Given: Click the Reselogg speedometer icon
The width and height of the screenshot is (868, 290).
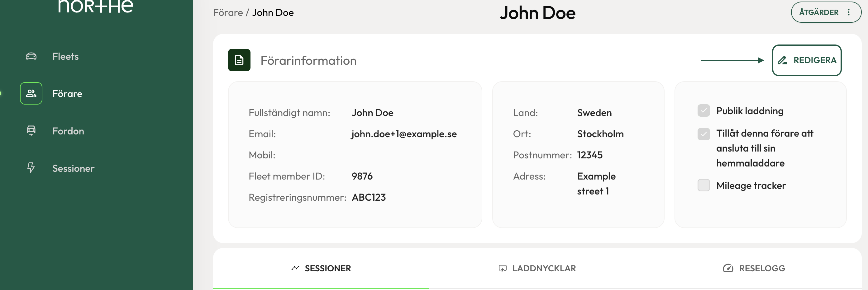Looking at the screenshot, I should coord(728,268).
